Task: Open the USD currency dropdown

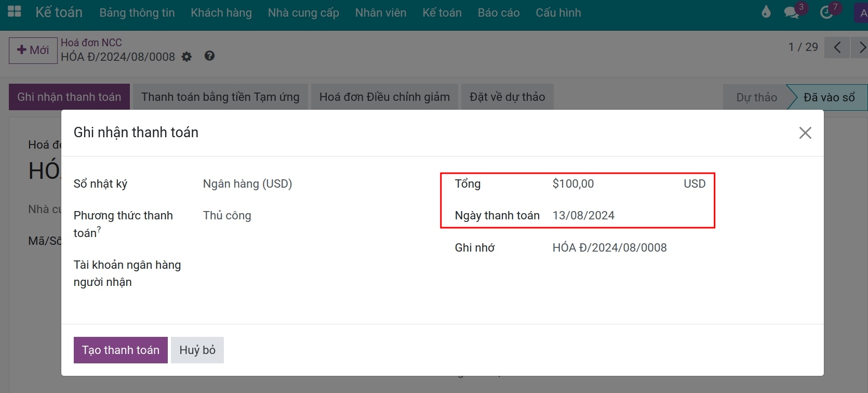Action: pyautogui.click(x=695, y=184)
